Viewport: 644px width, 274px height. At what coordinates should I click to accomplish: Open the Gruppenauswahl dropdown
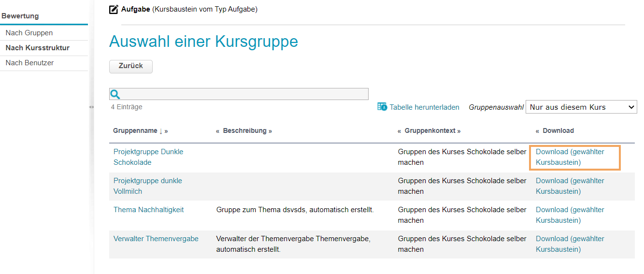tap(581, 107)
